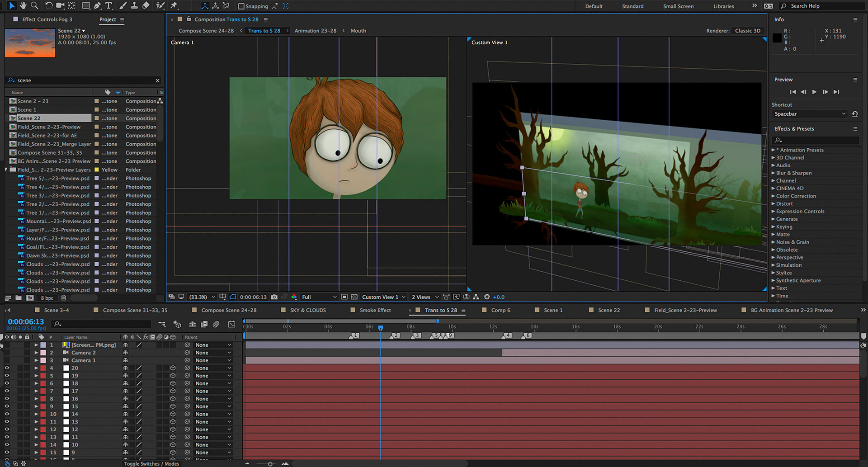
Task: Enable the Snapping checkbox
Action: point(241,6)
